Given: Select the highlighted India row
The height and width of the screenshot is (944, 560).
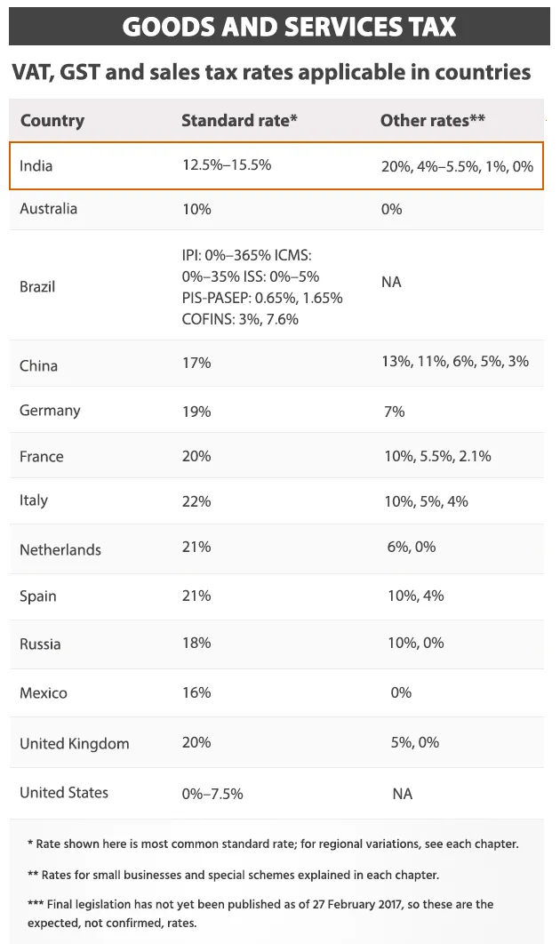Looking at the screenshot, I should [276, 165].
